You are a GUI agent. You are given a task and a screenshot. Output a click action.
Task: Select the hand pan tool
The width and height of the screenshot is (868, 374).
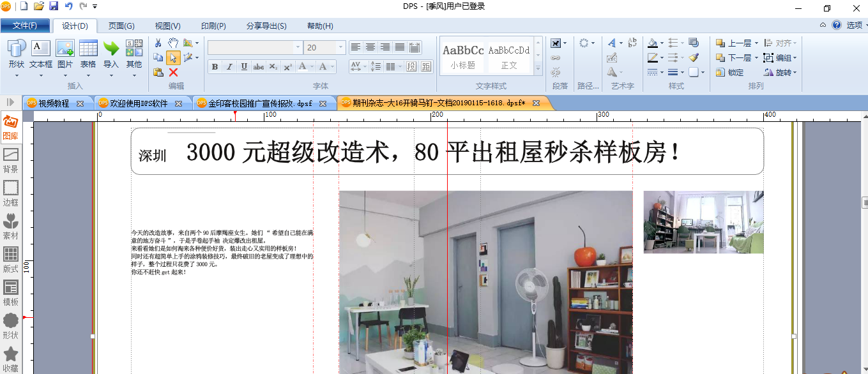click(x=173, y=43)
